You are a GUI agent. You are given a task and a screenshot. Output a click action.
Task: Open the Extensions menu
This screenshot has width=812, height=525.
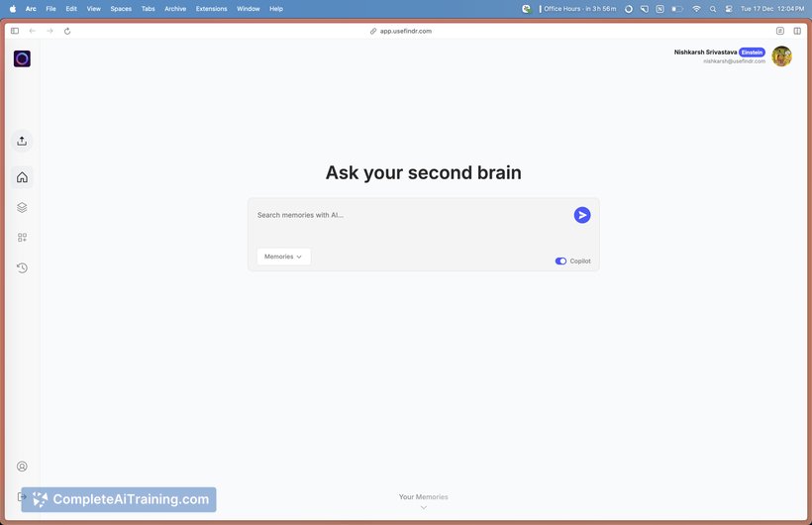[x=211, y=9]
